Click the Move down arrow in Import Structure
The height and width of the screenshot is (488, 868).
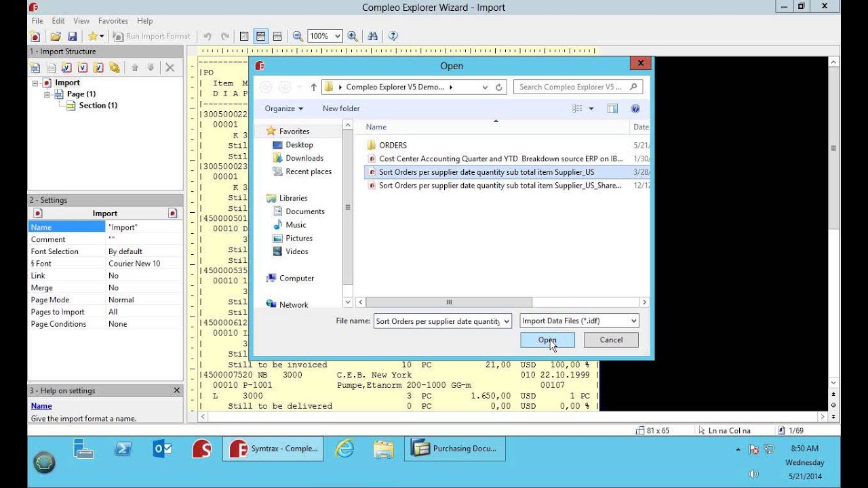pos(151,67)
